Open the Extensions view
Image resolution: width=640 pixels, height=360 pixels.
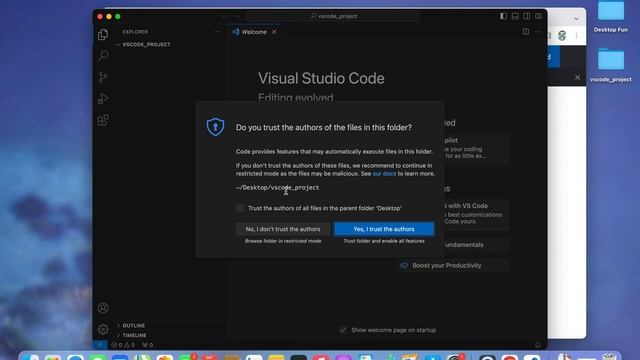(x=103, y=120)
